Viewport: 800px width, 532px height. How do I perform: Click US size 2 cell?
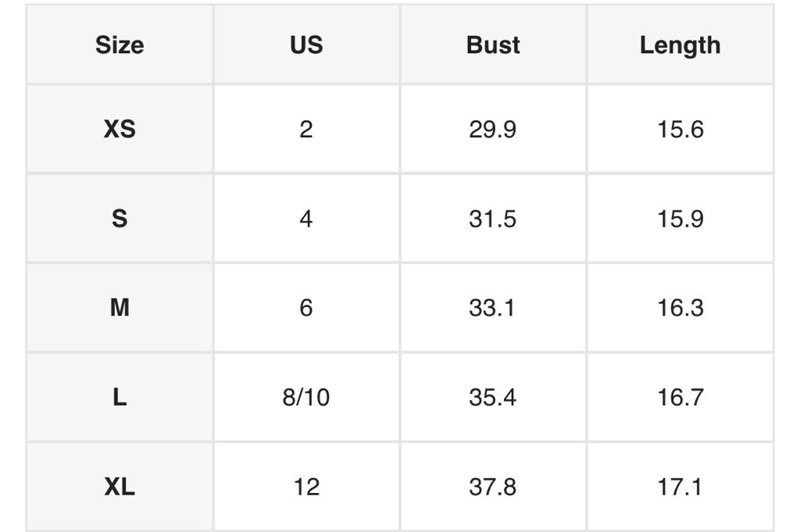click(x=306, y=129)
